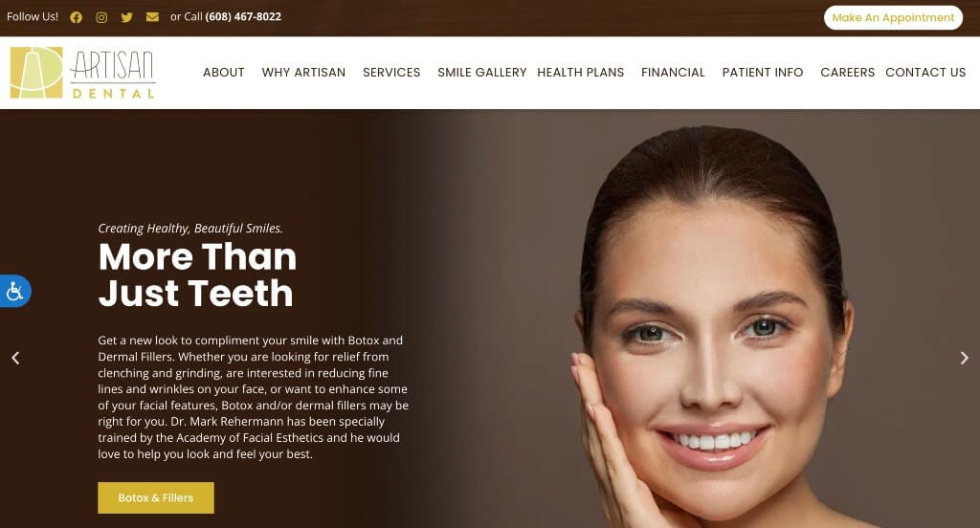Open the About menu

pyautogui.click(x=224, y=73)
